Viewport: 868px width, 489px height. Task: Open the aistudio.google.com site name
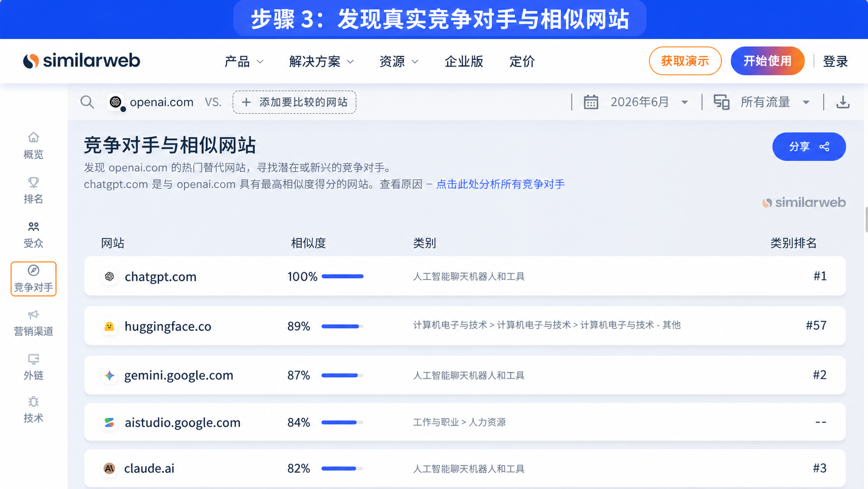coord(182,422)
